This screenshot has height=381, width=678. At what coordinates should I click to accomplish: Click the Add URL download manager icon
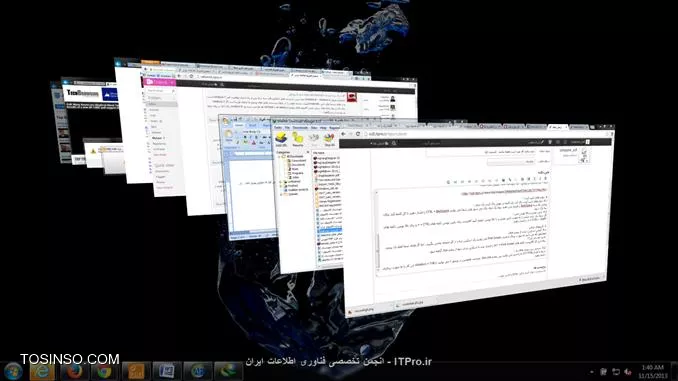(281, 140)
